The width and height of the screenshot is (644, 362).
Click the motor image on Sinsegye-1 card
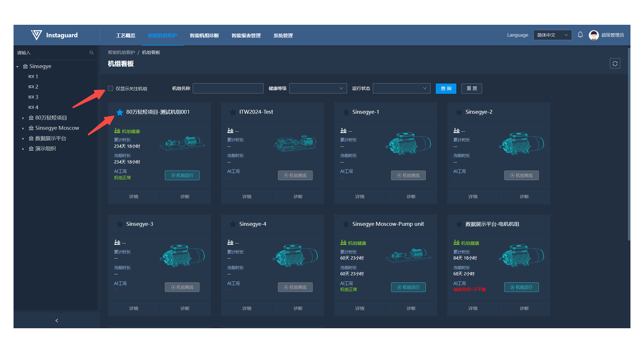coord(408,143)
